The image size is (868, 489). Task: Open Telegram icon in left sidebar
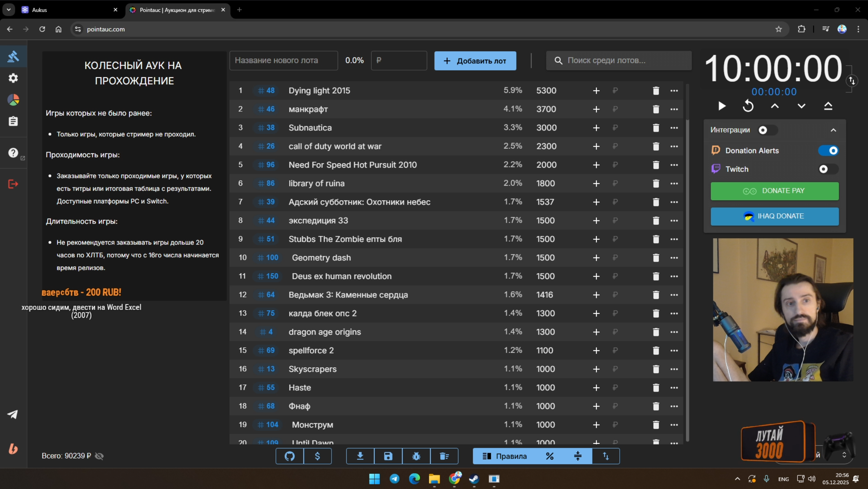pos(13,415)
